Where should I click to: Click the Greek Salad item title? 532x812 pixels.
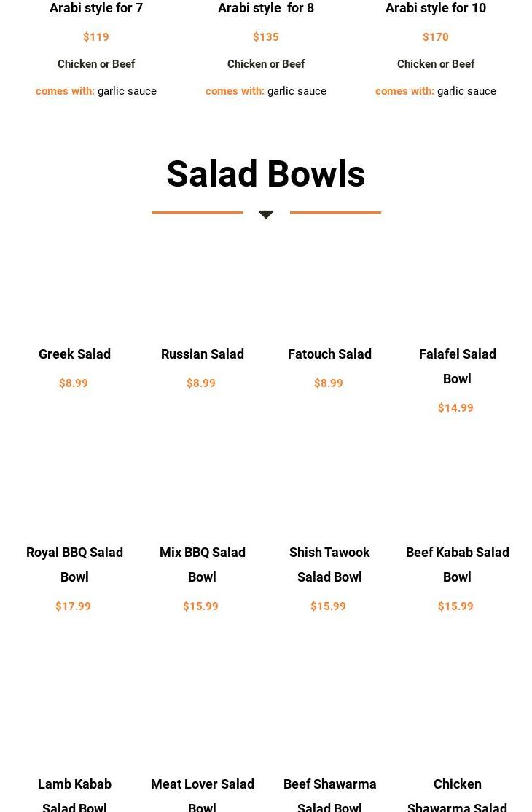point(74,354)
